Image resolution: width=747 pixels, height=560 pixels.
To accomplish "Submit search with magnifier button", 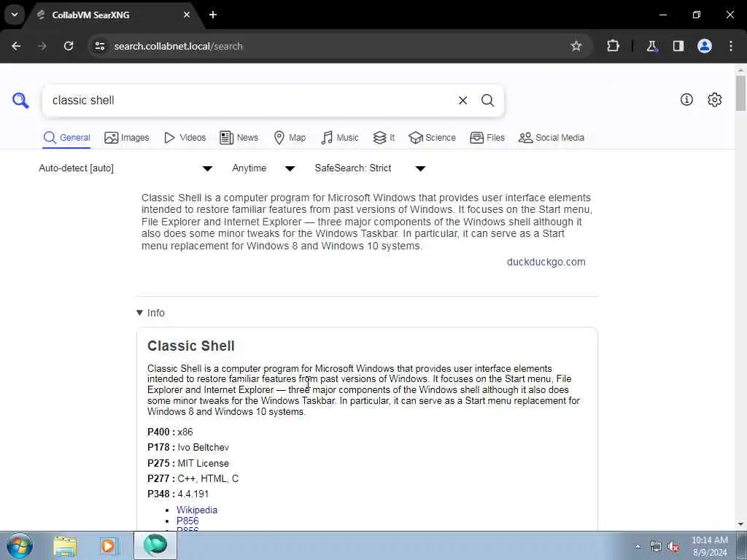I will 487,101.
